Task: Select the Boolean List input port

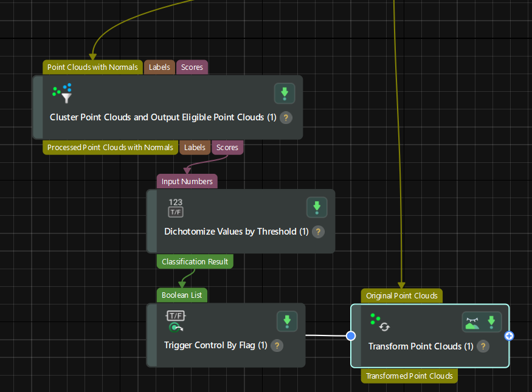Action: pyautogui.click(x=182, y=295)
